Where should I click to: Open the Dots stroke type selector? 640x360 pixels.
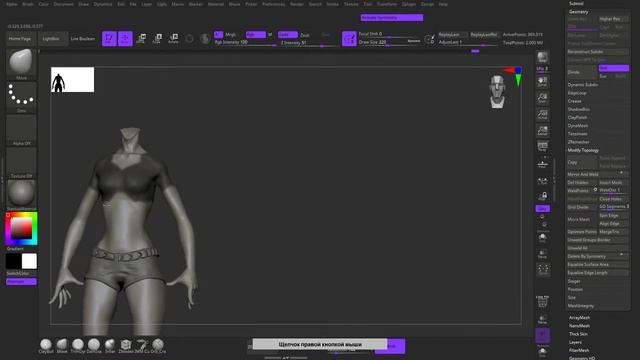(x=21, y=97)
